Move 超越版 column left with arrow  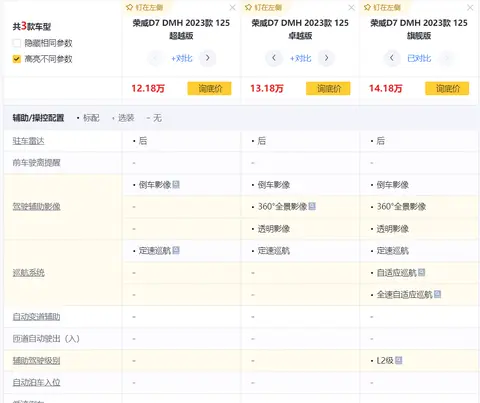(155, 58)
